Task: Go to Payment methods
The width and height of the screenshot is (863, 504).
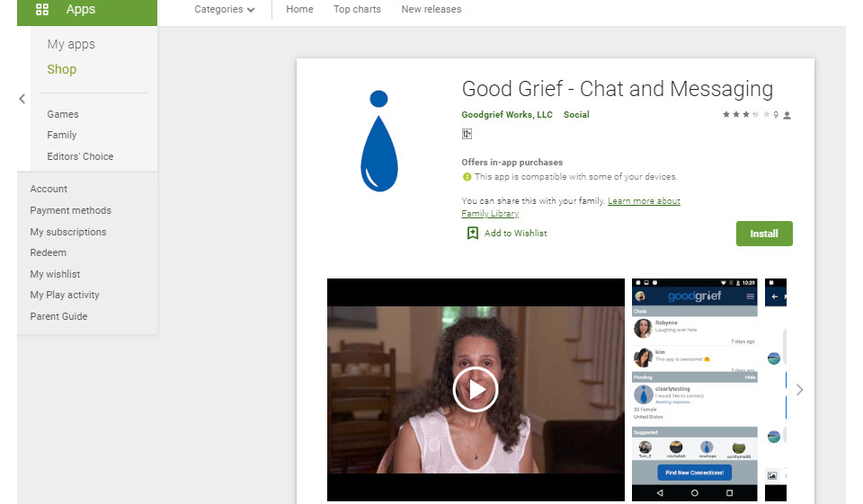Action: click(x=71, y=210)
